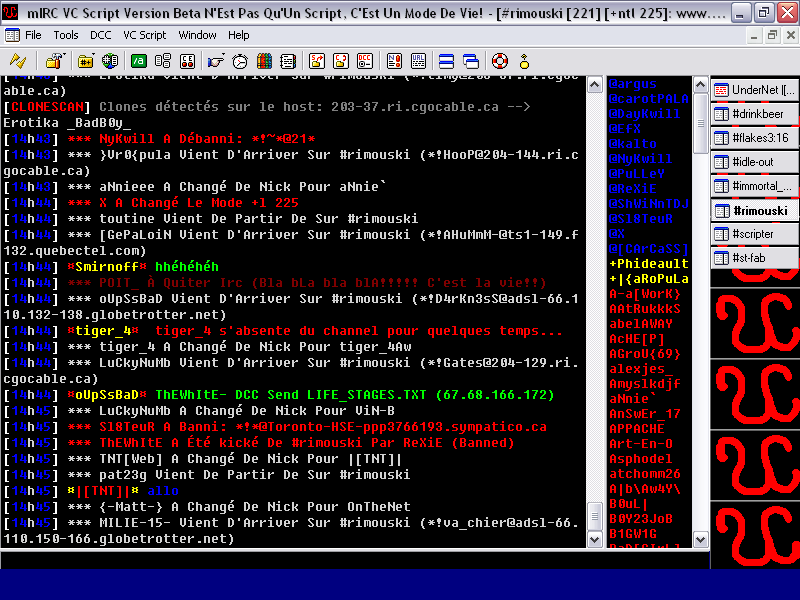This screenshot has height=600, width=800.
Task: Switch to the #idle-out channel button
Action: pos(755,162)
